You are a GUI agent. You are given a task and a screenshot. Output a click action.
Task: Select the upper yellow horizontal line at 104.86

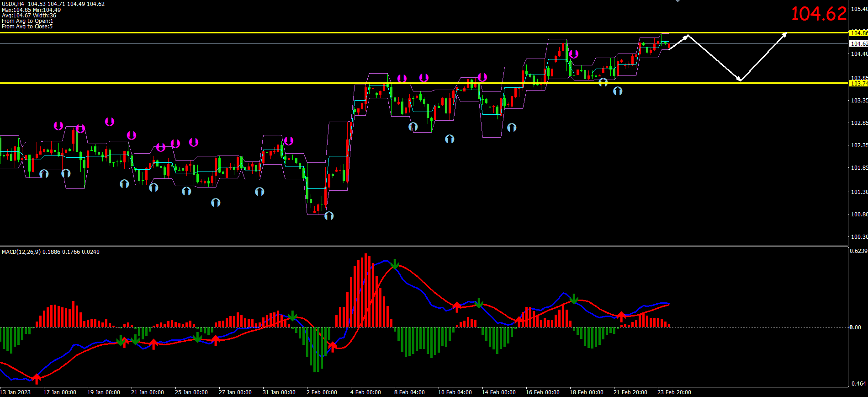click(x=411, y=33)
